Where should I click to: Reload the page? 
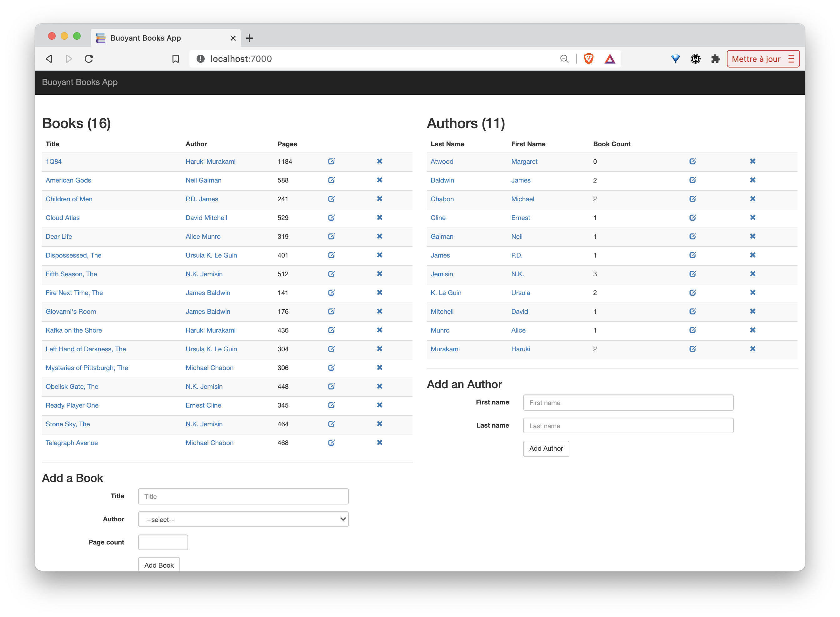89,59
